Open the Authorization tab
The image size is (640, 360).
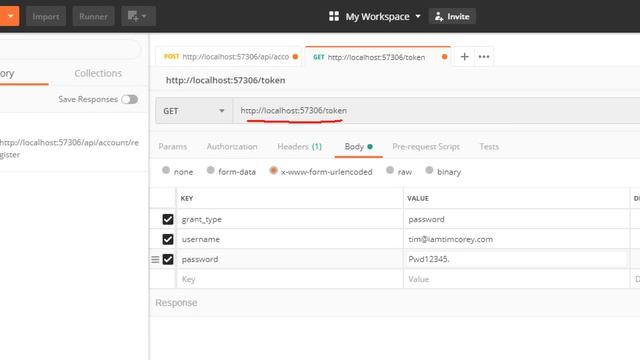pos(232,147)
